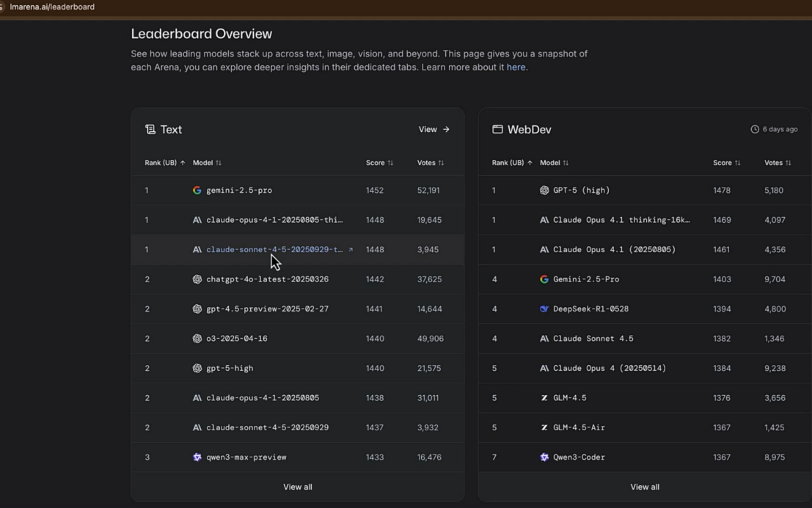
Task: Click the 49,906 votes value
Action: [431, 339]
